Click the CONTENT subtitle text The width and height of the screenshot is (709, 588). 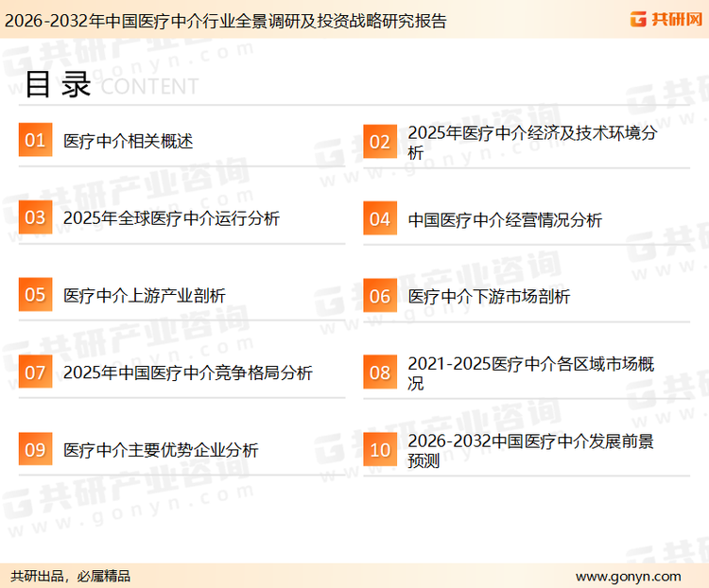pos(149,86)
